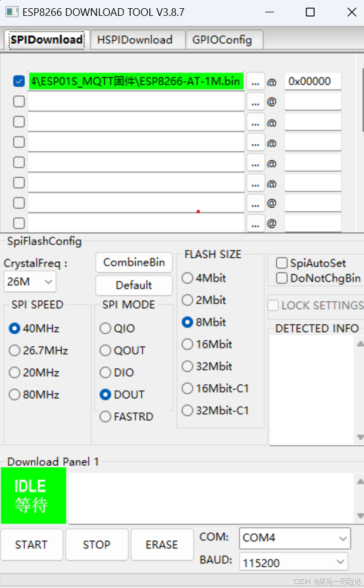
Task: Click the 0x00000 address field
Action: point(313,81)
